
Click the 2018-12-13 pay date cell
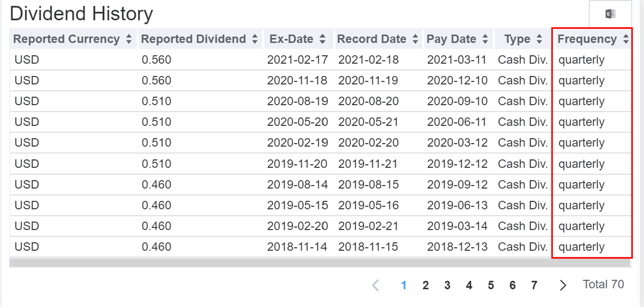click(457, 247)
